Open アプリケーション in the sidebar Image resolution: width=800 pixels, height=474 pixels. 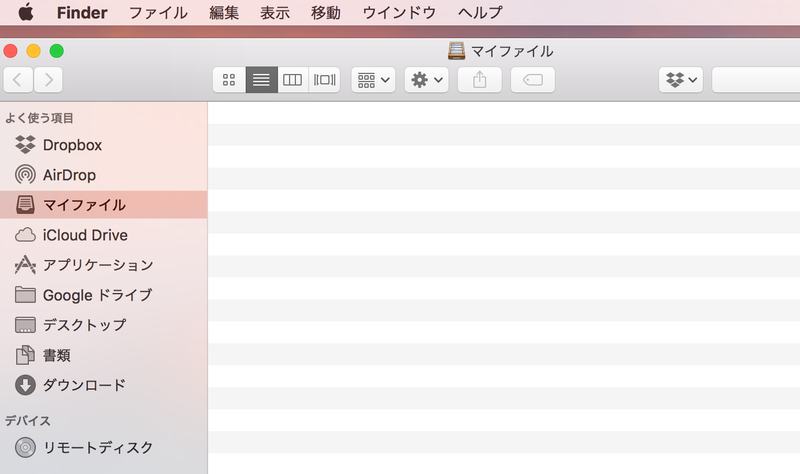(x=104, y=265)
